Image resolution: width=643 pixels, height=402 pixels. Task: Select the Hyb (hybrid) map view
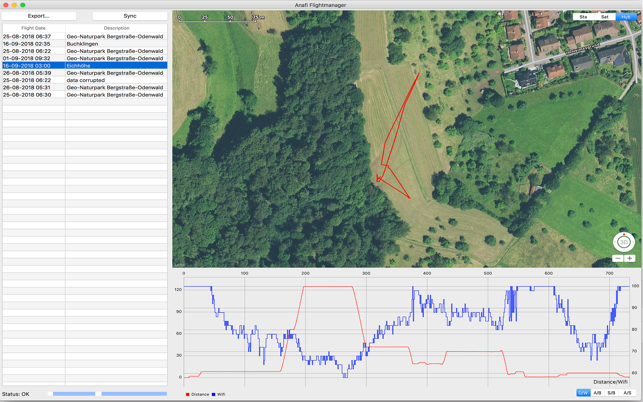626,17
